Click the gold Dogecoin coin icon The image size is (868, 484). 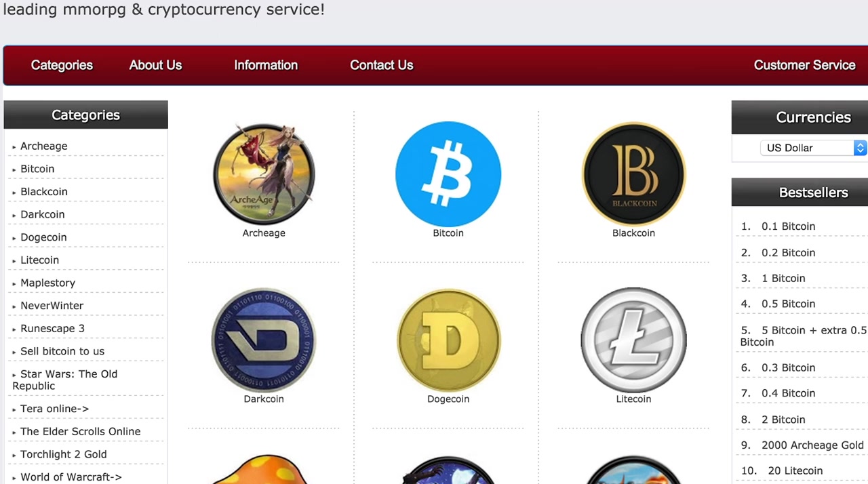click(x=448, y=340)
